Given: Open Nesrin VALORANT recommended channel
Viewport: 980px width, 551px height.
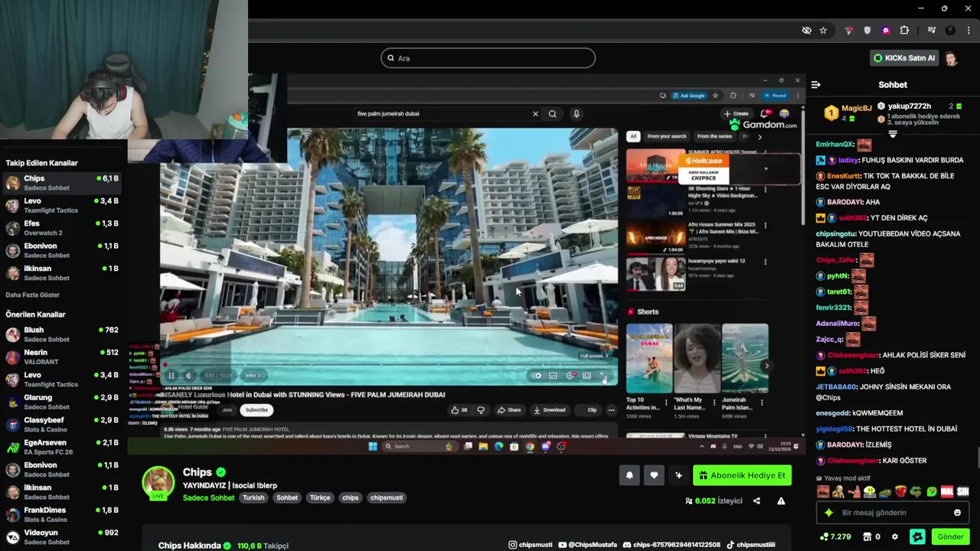Looking at the screenshot, I should [x=62, y=357].
